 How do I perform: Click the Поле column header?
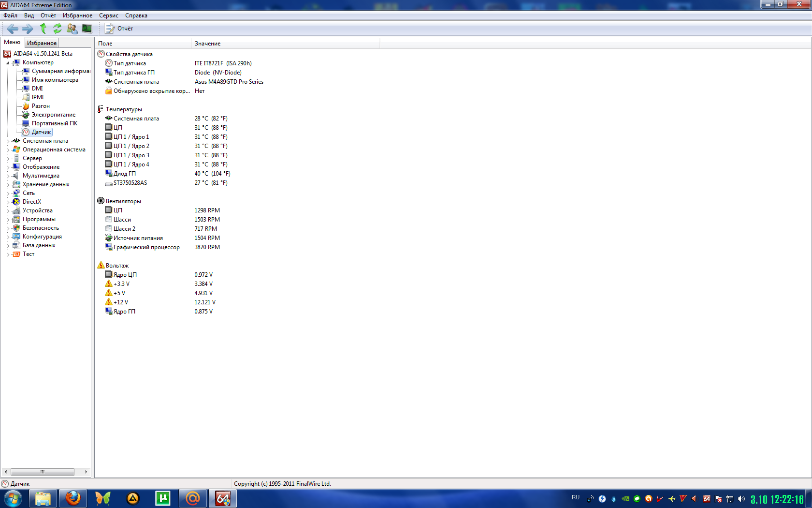coord(143,44)
